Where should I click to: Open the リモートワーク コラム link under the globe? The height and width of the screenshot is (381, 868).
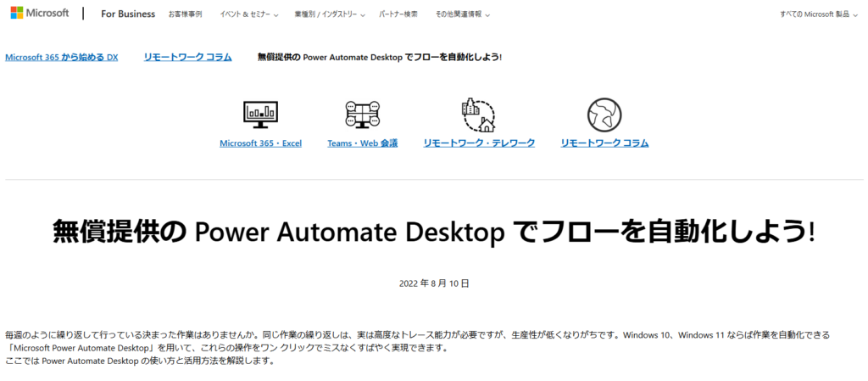tap(604, 143)
